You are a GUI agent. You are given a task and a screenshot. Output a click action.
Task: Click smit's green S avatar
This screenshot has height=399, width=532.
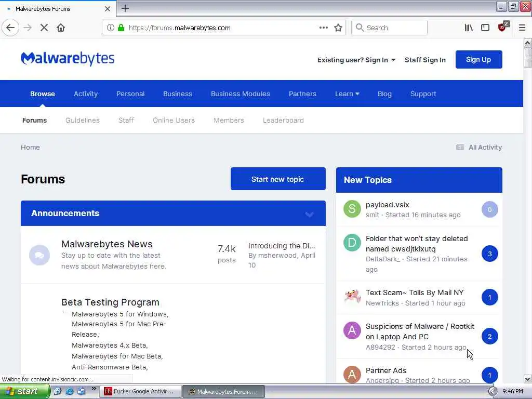pyautogui.click(x=352, y=209)
